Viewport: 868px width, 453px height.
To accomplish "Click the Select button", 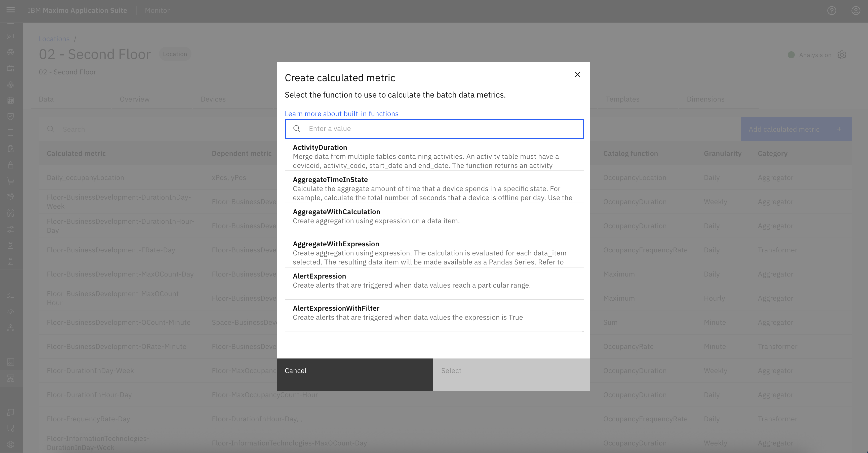I will point(511,375).
